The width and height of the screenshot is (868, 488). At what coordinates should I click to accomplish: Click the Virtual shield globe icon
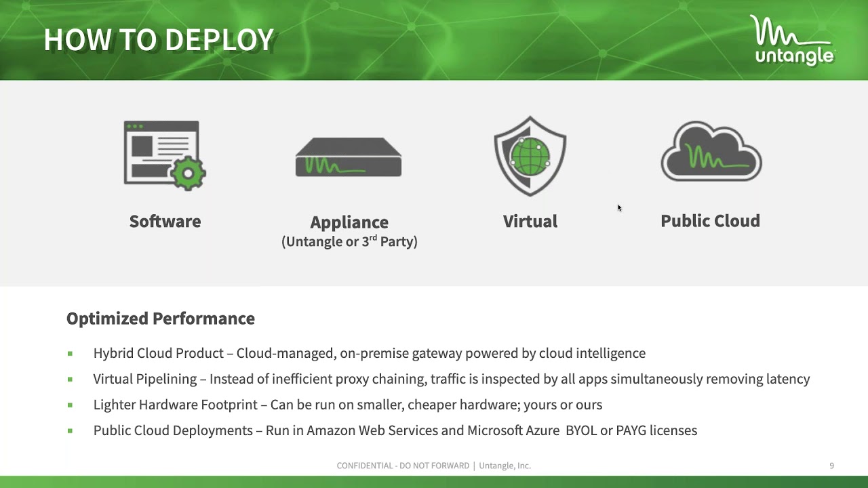pos(530,156)
